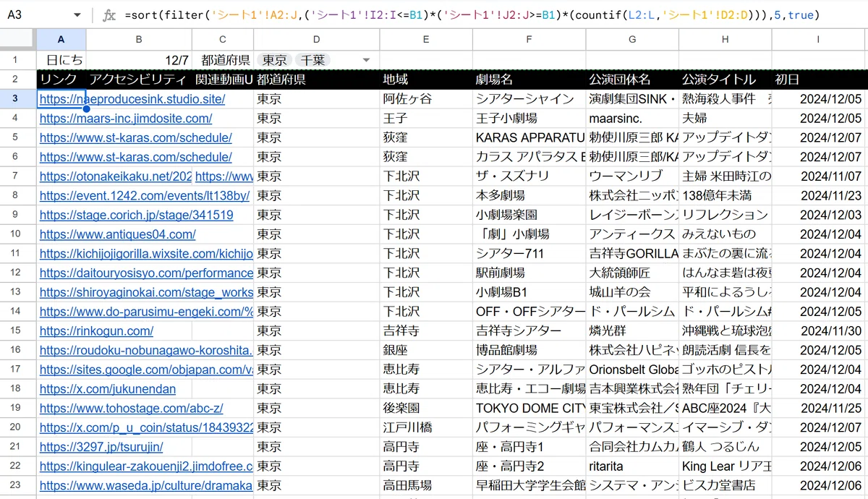Screen dimensions: 868x499
Task: Select the 日にち label cell
Action: click(x=61, y=60)
